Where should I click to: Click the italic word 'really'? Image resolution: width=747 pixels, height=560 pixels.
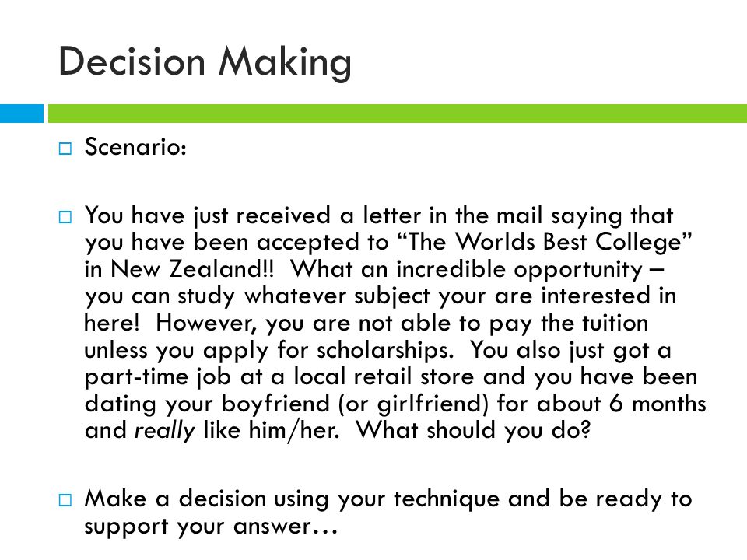164,431
